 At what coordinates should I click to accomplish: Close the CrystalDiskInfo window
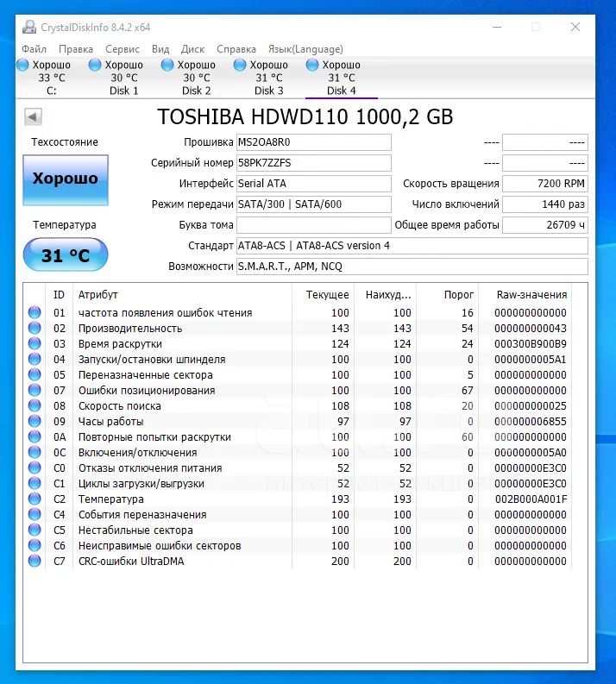click(x=575, y=27)
